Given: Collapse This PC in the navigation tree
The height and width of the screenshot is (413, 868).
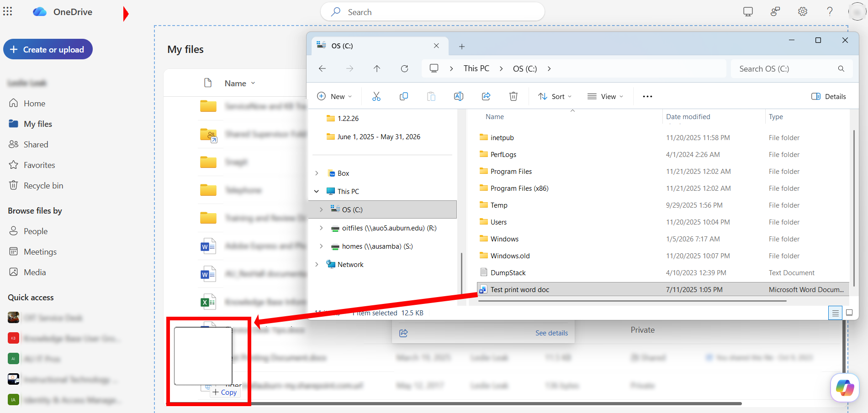Looking at the screenshot, I should coord(317,191).
